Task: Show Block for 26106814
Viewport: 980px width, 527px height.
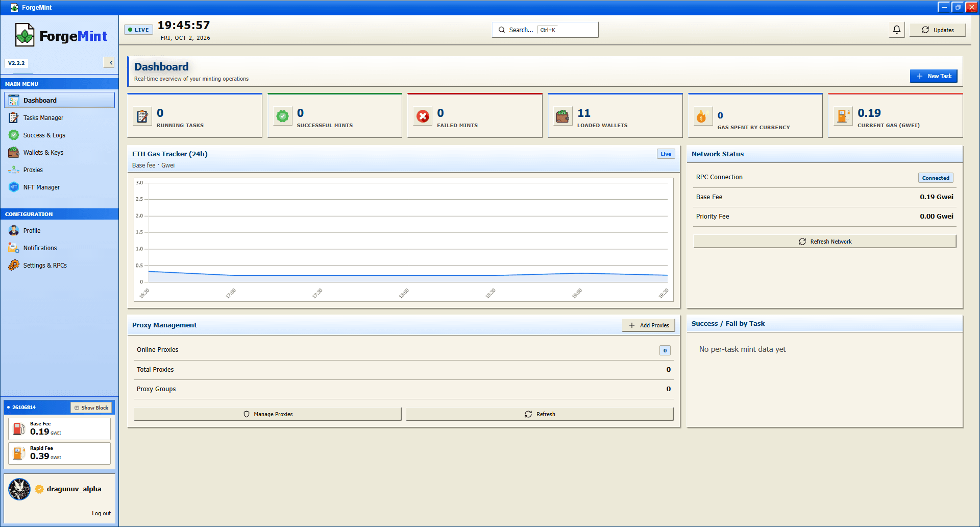Action: pyautogui.click(x=91, y=408)
